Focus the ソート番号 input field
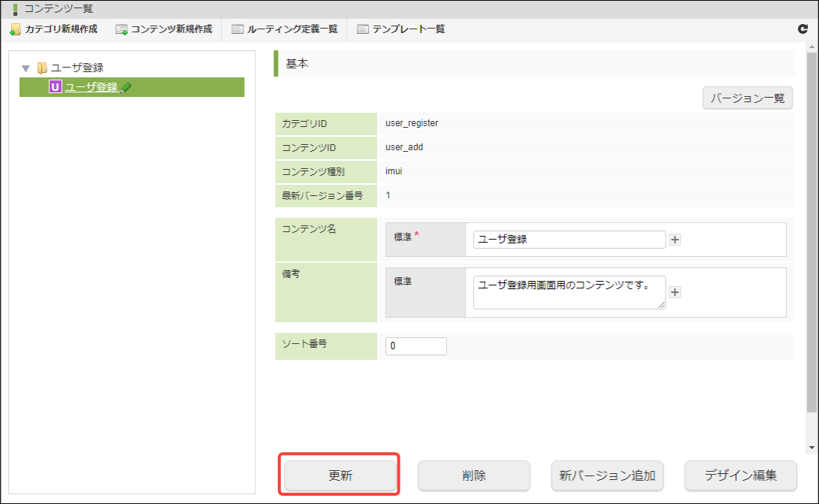The height and width of the screenshot is (504, 819). 416,346
